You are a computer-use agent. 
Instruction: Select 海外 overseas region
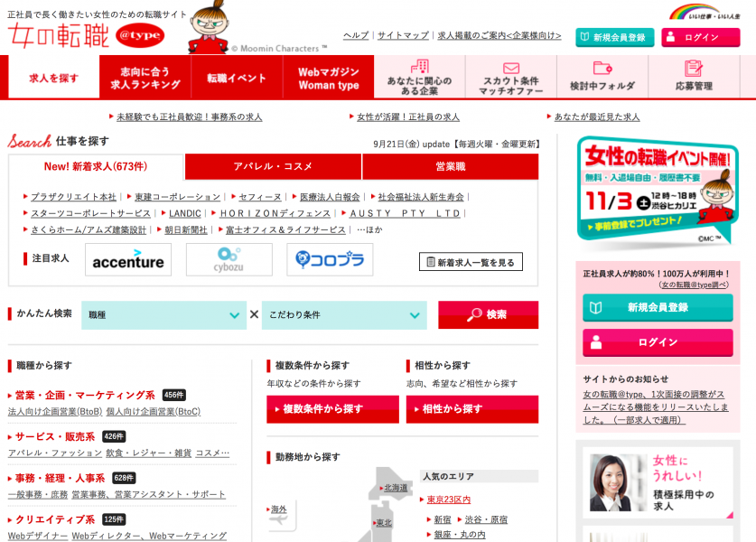[x=279, y=509]
